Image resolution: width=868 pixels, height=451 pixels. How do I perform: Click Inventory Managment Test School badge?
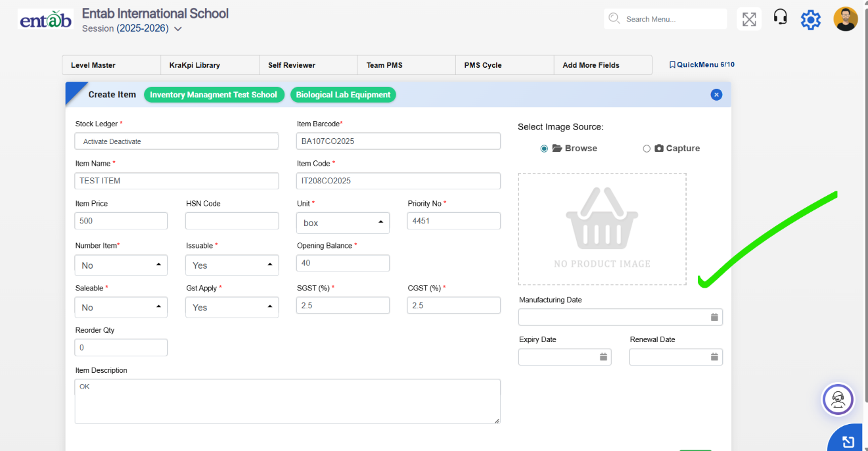point(214,95)
